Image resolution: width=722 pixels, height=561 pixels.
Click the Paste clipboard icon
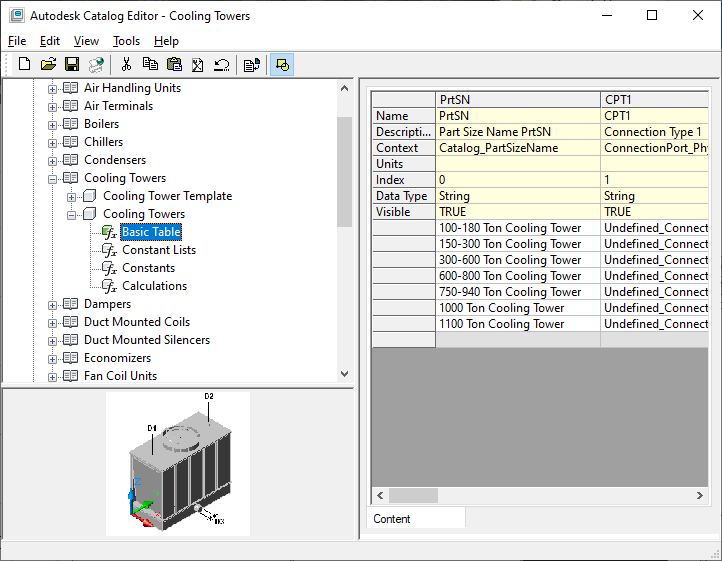point(174,64)
